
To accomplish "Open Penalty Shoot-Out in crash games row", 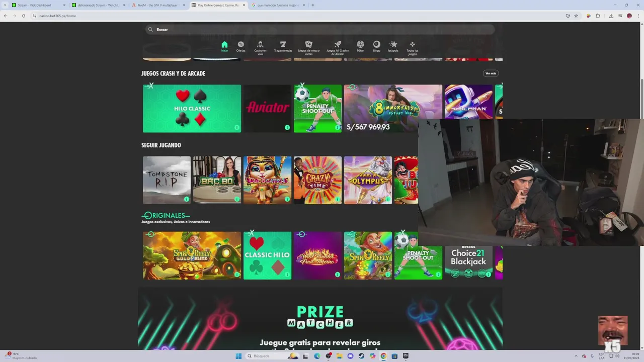I will (x=317, y=109).
